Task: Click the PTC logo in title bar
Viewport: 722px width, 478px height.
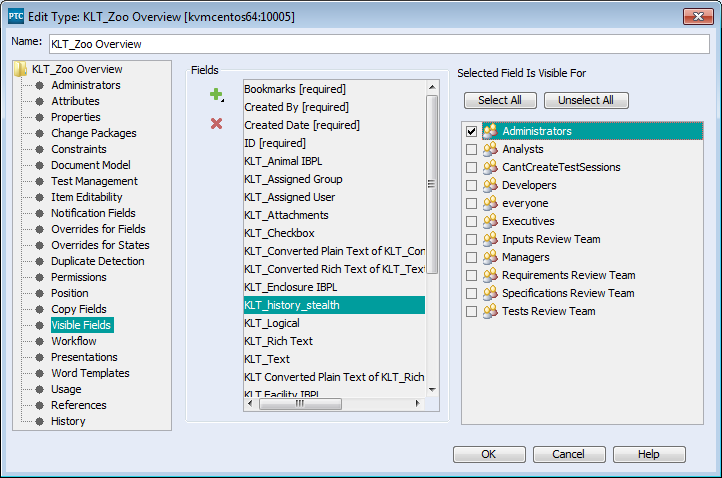Action: 16,16
